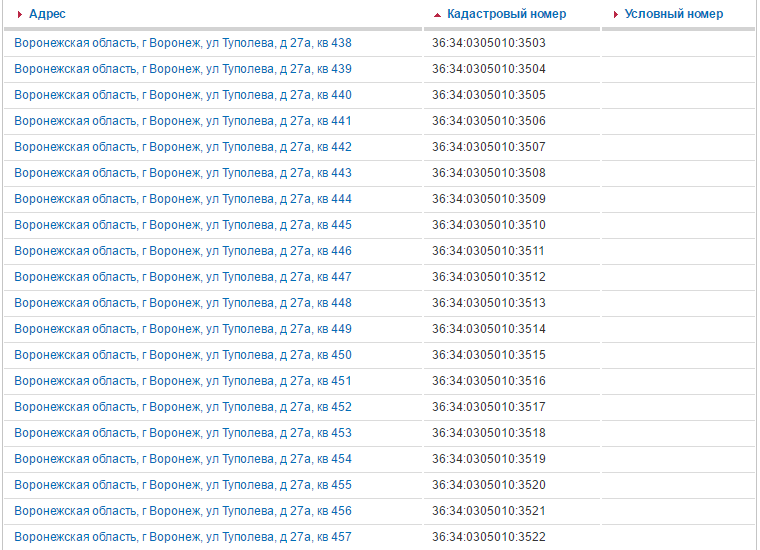Follow the link for кв 455
This screenshot has height=550, width=760.
tap(183, 485)
